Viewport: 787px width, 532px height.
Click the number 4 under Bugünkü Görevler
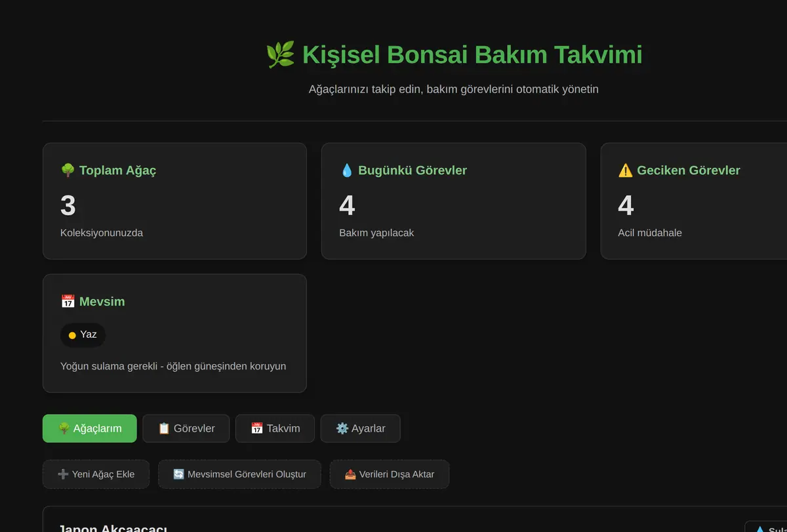pos(347,206)
